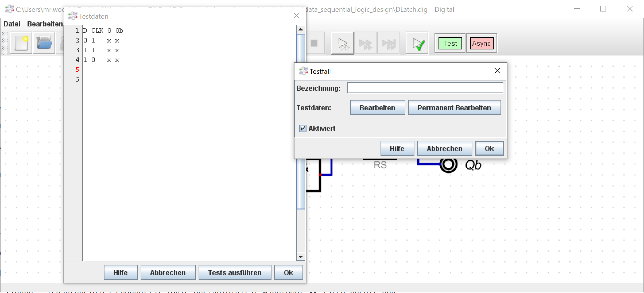Confirm Testfall dialog with Ok
This screenshot has width=644, height=293.
click(489, 149)
